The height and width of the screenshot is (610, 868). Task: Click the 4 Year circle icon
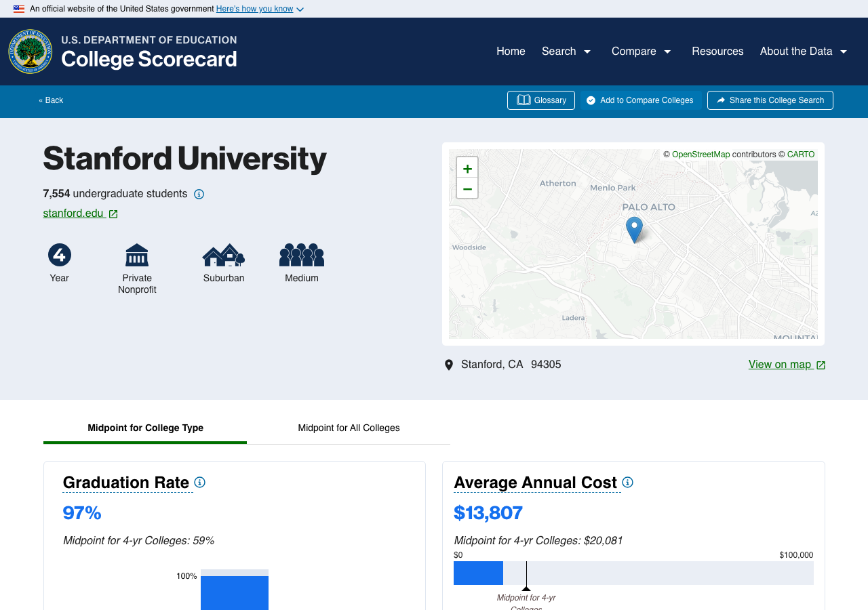pyautogui.click(x=60, y=256)
